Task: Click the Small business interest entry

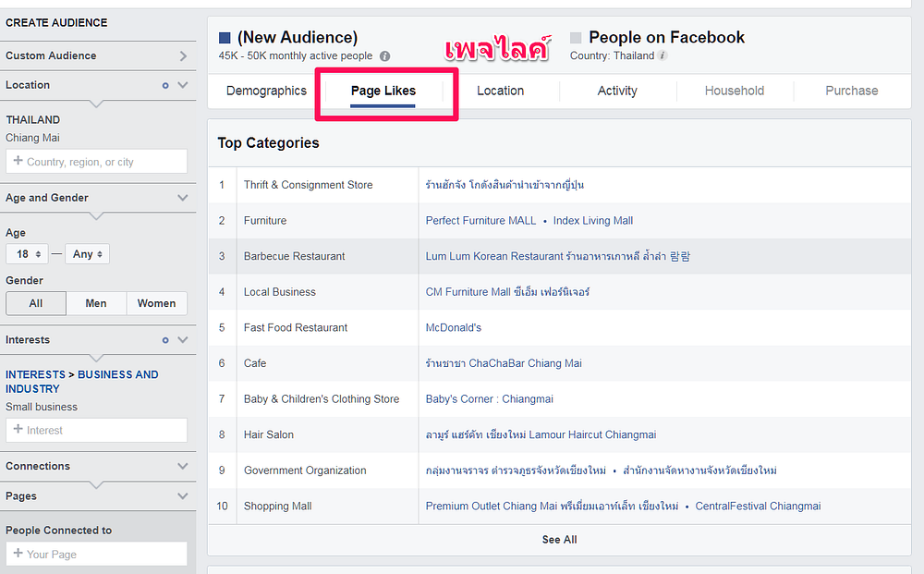Action: [x=42, y=407]
